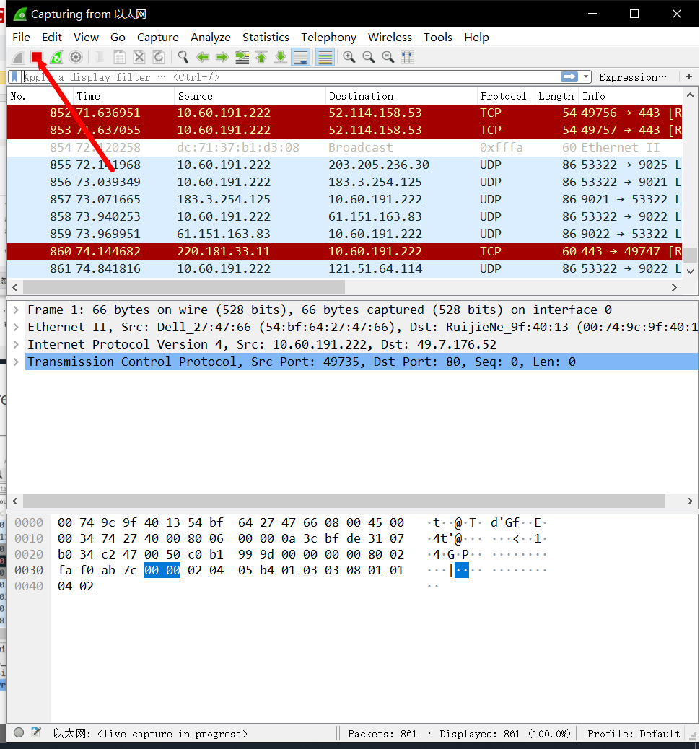Apply the display filter arrow button
700x749 pixels.
[x=569, y=77]
